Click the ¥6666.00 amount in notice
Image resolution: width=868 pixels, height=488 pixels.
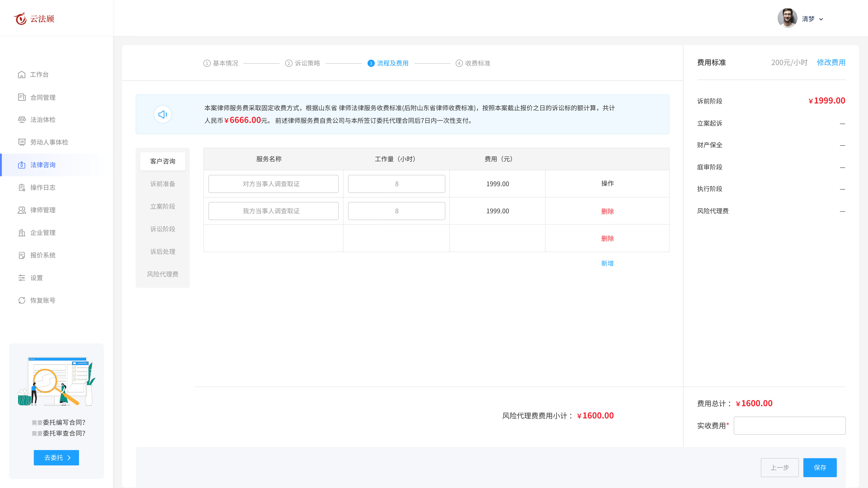(x=243, y=120)
